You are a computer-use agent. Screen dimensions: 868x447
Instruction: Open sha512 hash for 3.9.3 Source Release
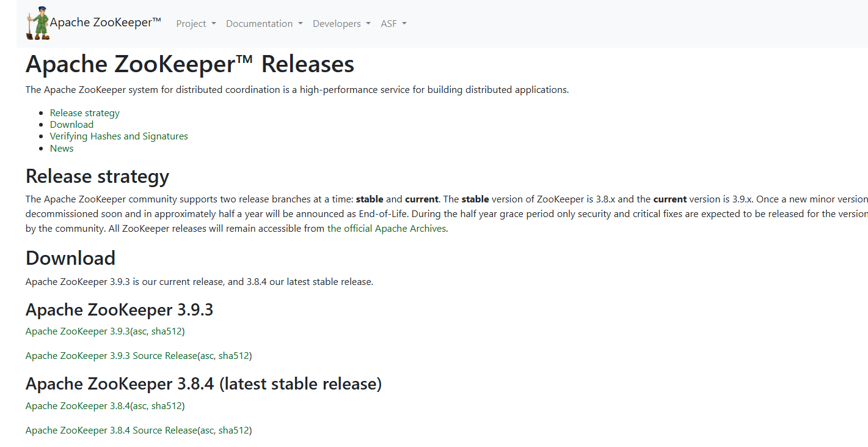(234, 356)
